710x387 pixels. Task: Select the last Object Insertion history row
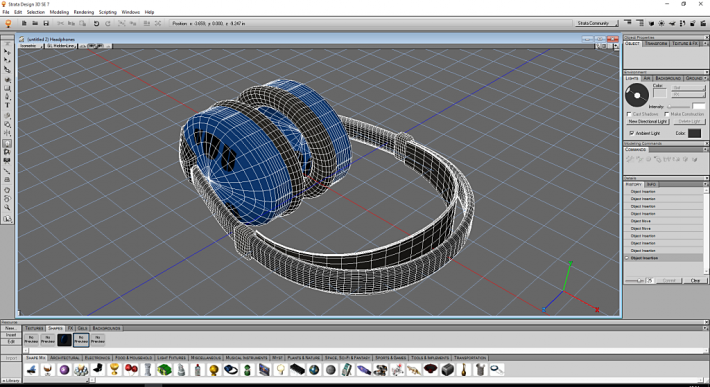664,258
